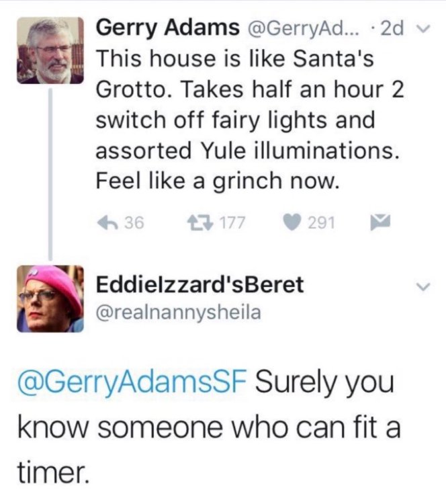Click the vertical thread line between tweets
446x504 pixels.
coord(50,175)
